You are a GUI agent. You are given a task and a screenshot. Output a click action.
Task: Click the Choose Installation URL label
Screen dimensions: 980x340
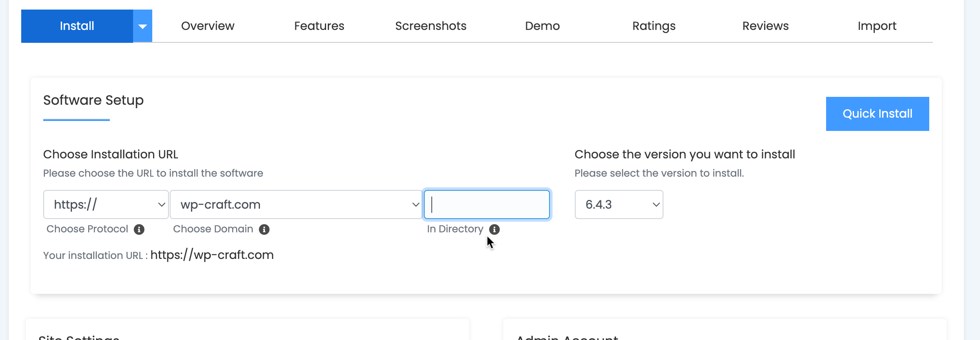(x=111, y=154)
